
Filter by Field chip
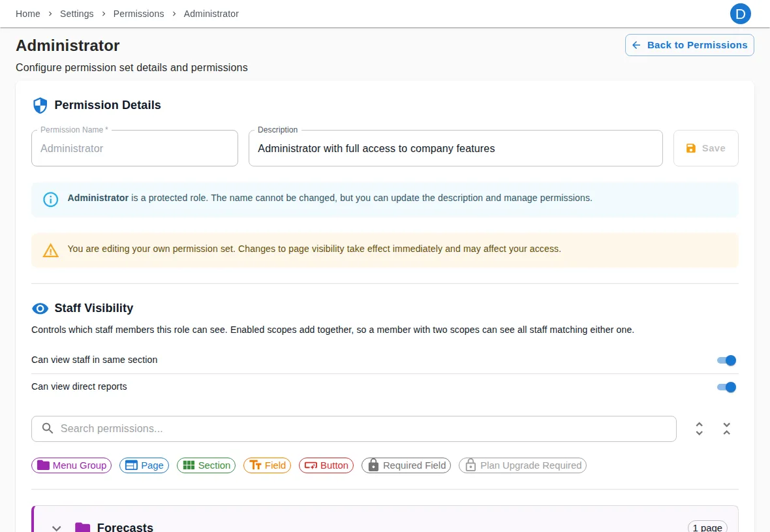[x=267, y=465]
